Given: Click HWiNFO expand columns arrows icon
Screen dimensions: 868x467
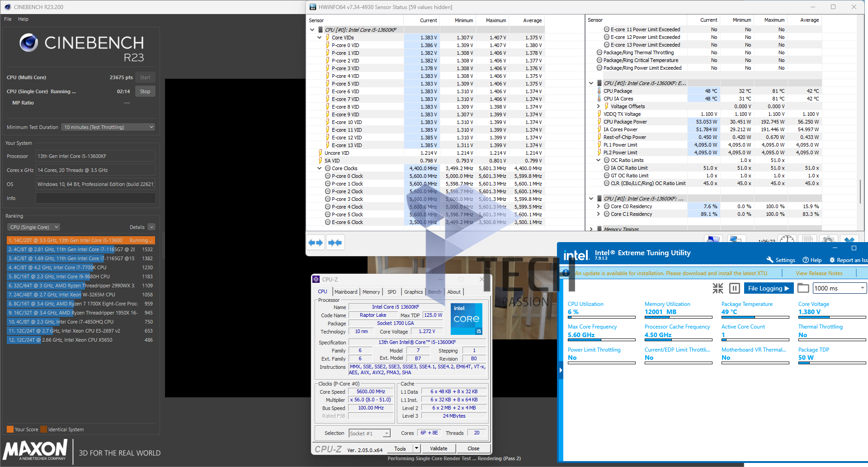Looking at the screenshot, I should pos(316,243).
